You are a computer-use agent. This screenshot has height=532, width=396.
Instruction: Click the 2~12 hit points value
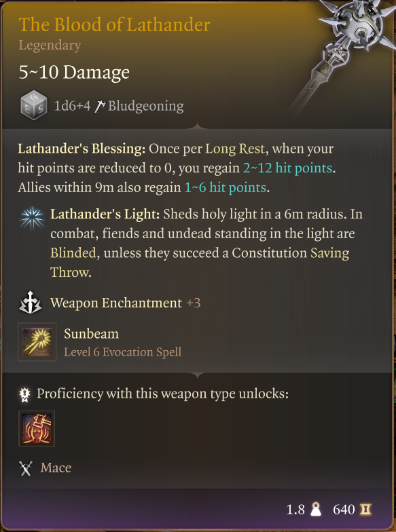pyautogui.click(x=287, y=168)
